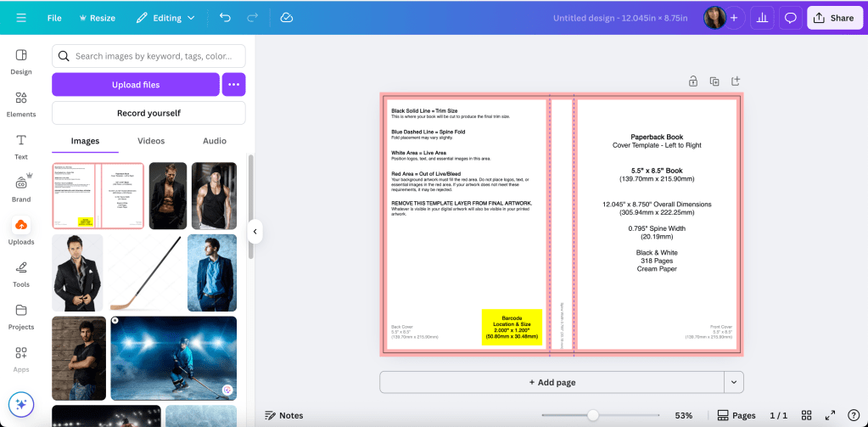
Task: Collapse the side panel with arrow handle
Action: coord(255,231)
